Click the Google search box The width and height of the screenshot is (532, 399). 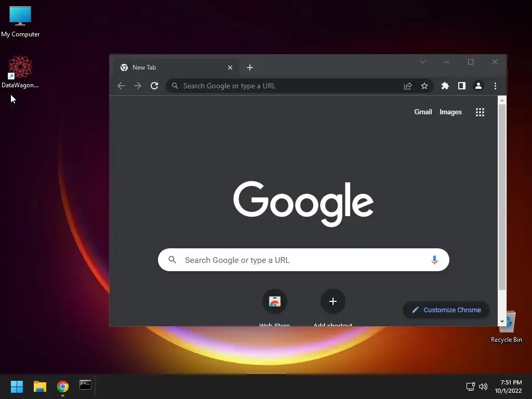[303, 260]
